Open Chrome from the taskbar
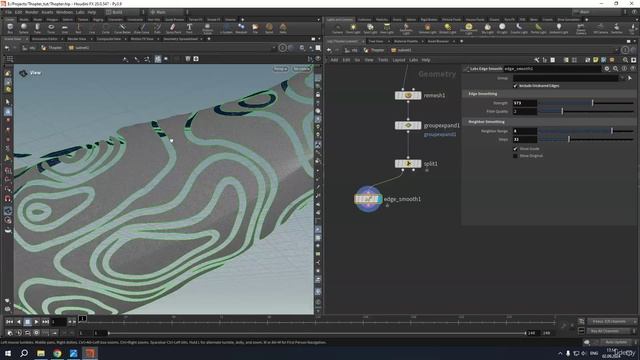 58,353
